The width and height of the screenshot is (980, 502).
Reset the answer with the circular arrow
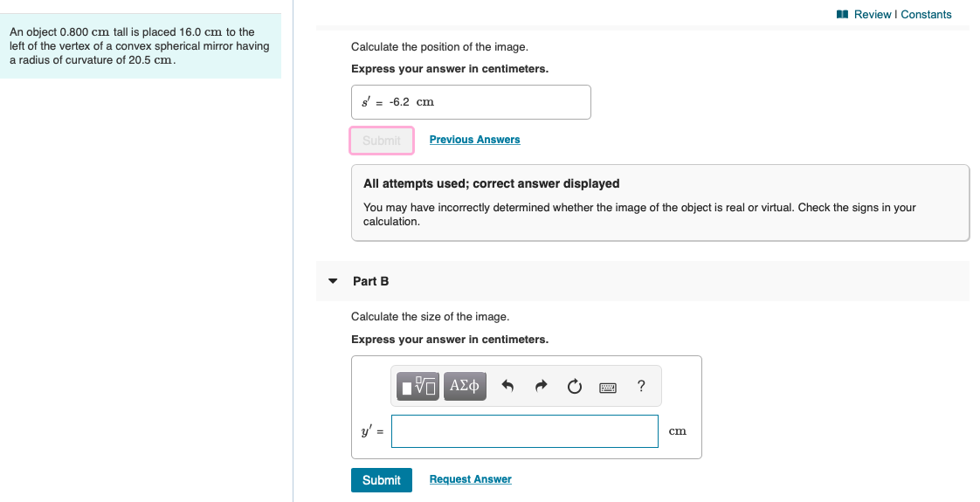[575, 387]
